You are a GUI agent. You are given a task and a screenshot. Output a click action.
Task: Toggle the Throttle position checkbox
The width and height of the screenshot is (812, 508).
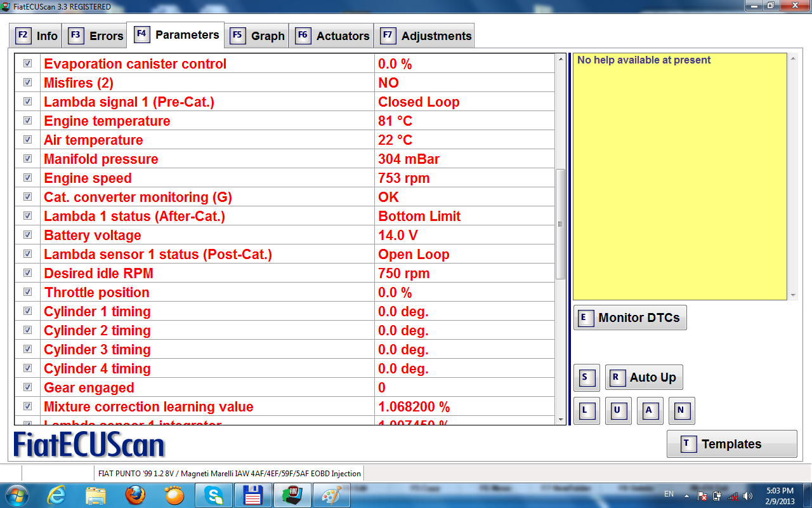point(28,292)
